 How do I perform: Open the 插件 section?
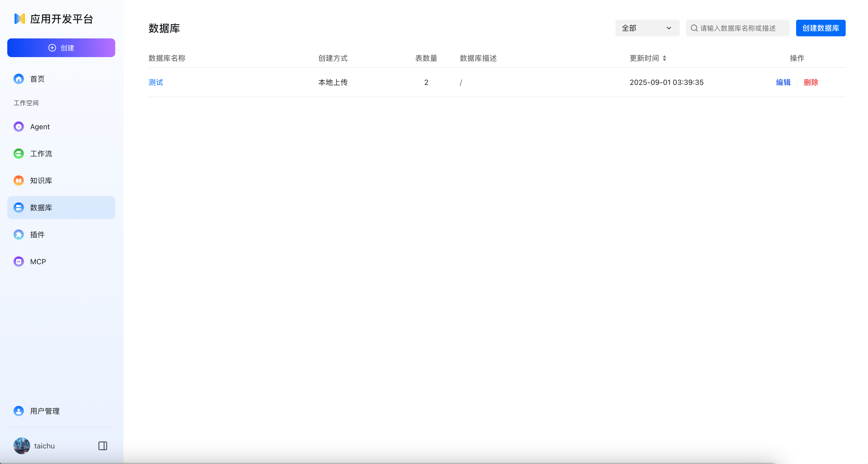[37, 235]
